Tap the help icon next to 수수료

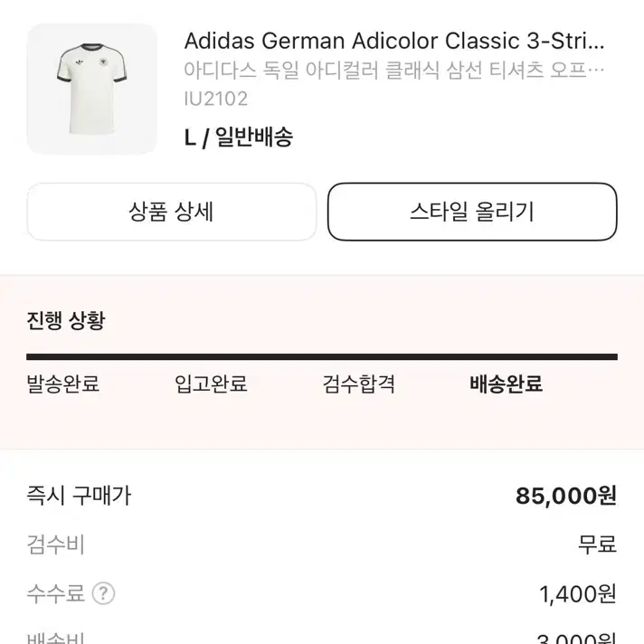click(103, 593)
